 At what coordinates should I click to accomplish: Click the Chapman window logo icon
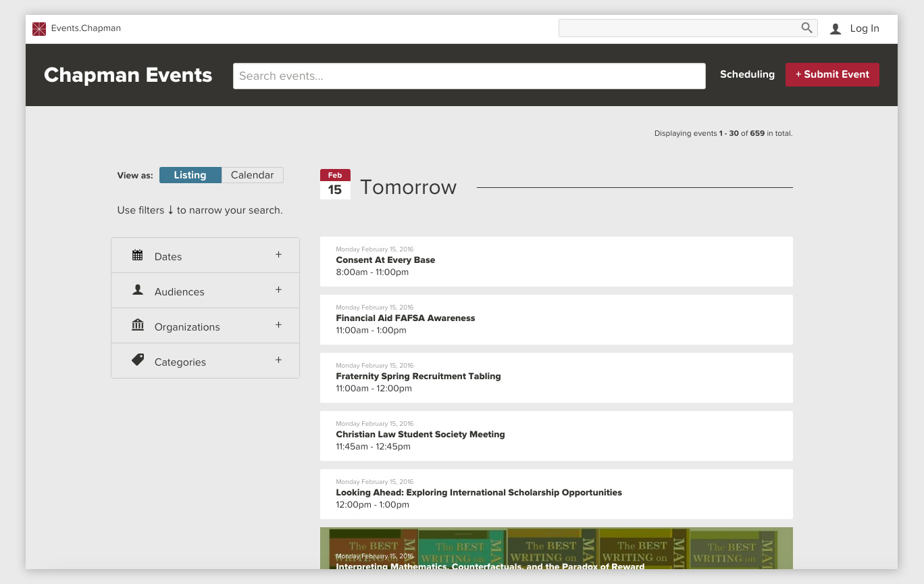point(39,28)
